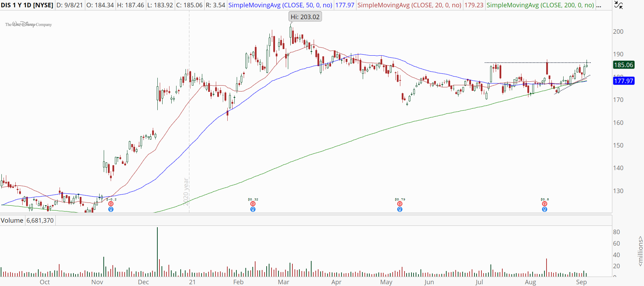
Task: Click the 150 price axis label
Action: pos(618,145)
